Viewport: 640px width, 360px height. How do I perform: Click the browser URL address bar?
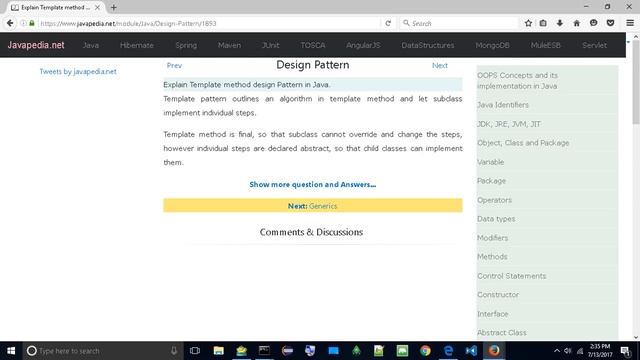coord(208,23)
